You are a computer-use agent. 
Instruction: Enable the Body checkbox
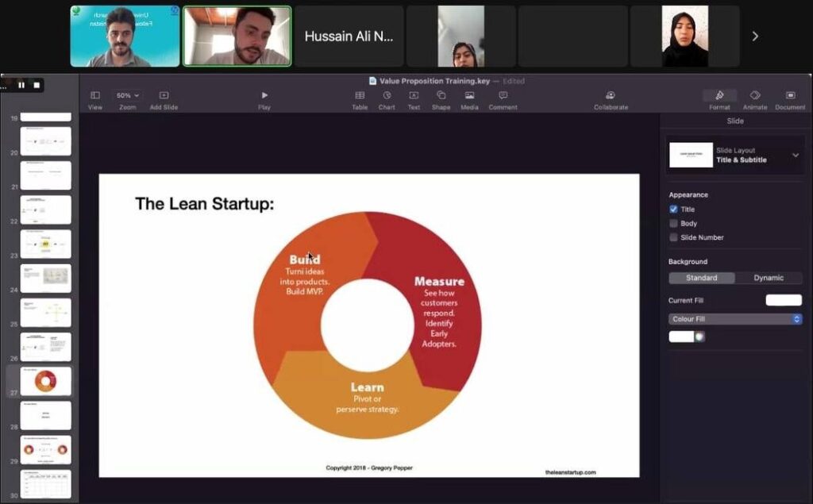673,224
